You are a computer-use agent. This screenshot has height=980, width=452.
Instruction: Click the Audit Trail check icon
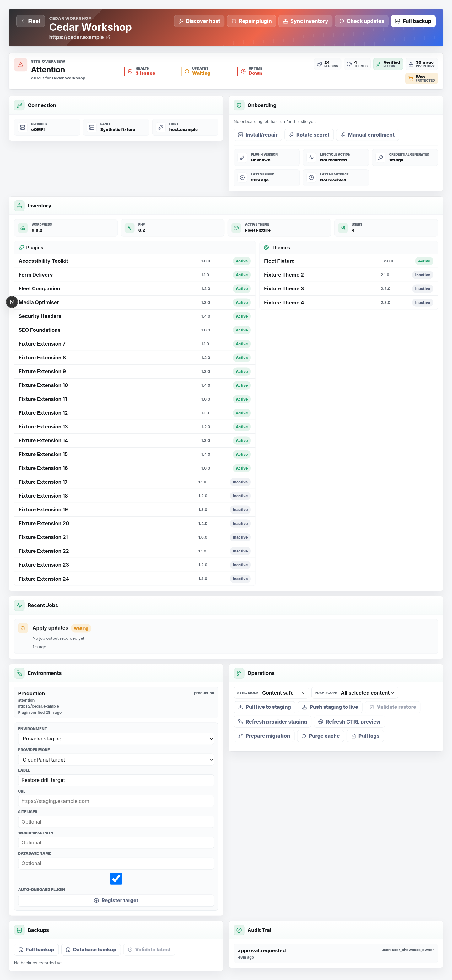(x=239, y=930)
